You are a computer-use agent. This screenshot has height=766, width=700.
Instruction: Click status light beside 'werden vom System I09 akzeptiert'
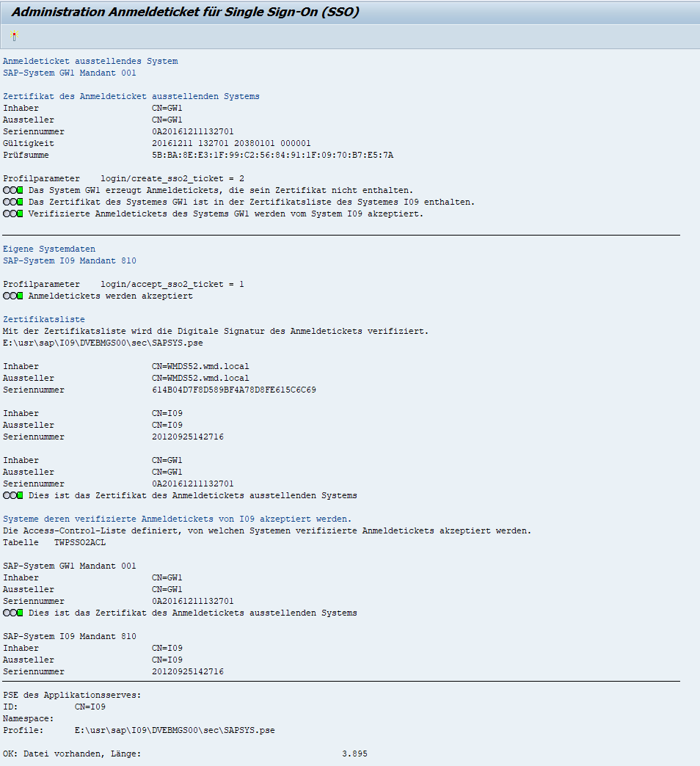tap(13, 214)
